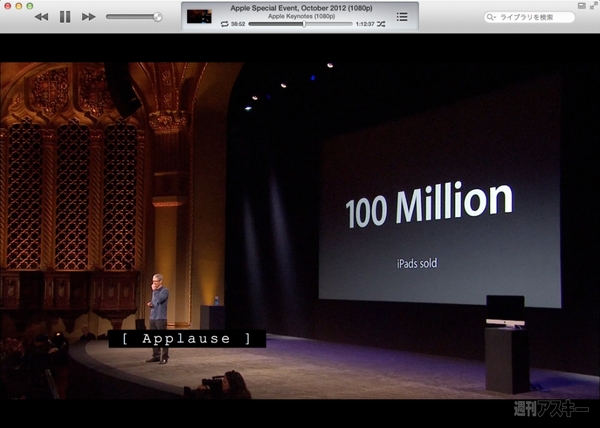Click the title Apple Special Event, October 2012
The height and width of the screenshot is (428, 600).
[x=302, y=8]
